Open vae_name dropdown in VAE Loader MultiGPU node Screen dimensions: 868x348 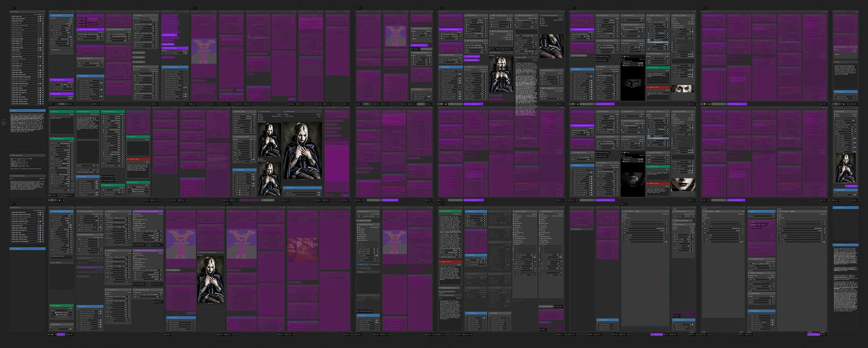[x=90, y=63]
